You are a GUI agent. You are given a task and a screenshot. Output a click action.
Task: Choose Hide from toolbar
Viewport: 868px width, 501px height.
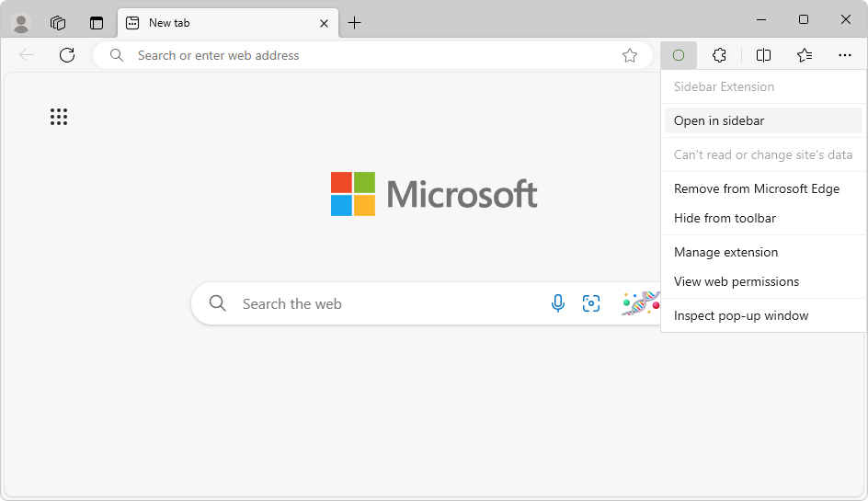(763, 218)
